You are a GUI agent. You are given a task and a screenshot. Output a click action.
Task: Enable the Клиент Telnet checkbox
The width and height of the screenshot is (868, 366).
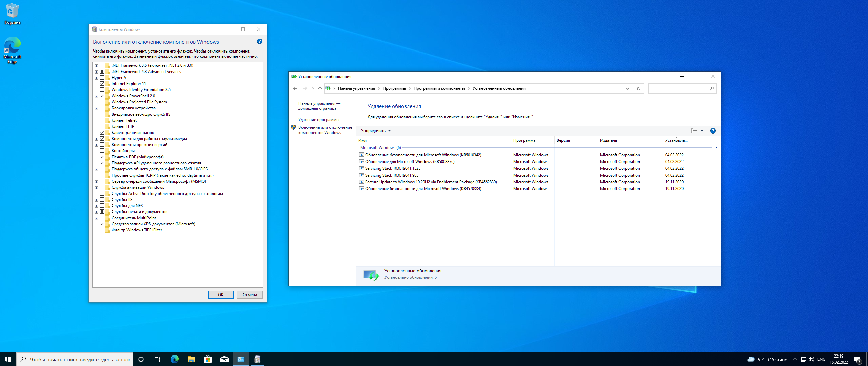pos(102,120)
